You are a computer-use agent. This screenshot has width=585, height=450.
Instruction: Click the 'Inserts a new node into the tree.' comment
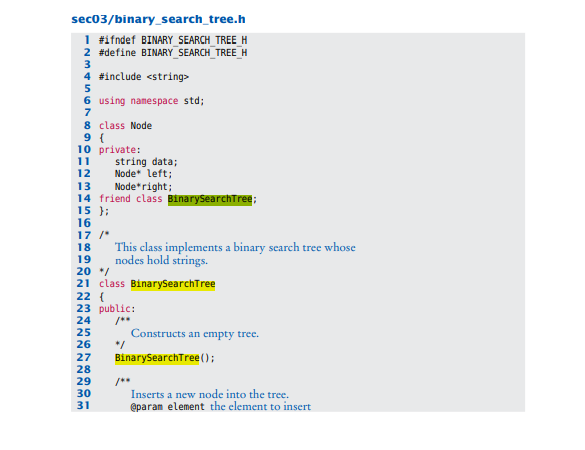tap(210, 394)
